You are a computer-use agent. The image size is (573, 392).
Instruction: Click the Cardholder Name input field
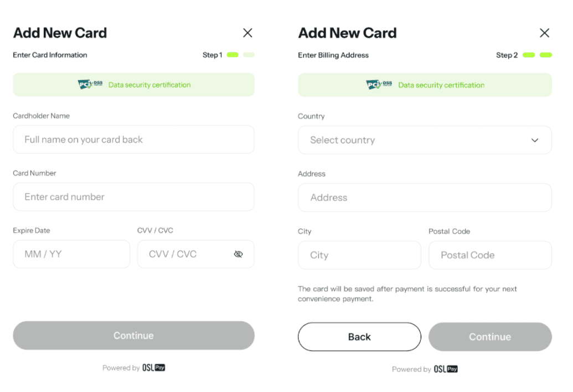[x=133, y=140]
